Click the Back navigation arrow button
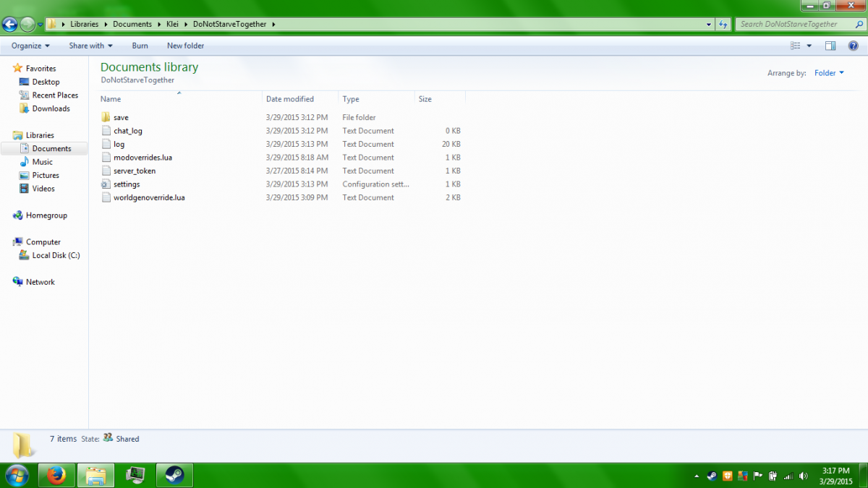 coord(9,25)
